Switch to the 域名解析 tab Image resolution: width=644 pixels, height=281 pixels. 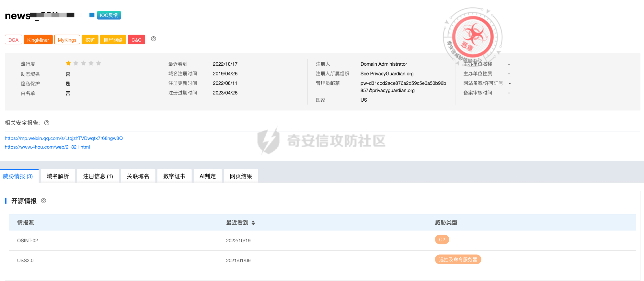pos(58,176)
